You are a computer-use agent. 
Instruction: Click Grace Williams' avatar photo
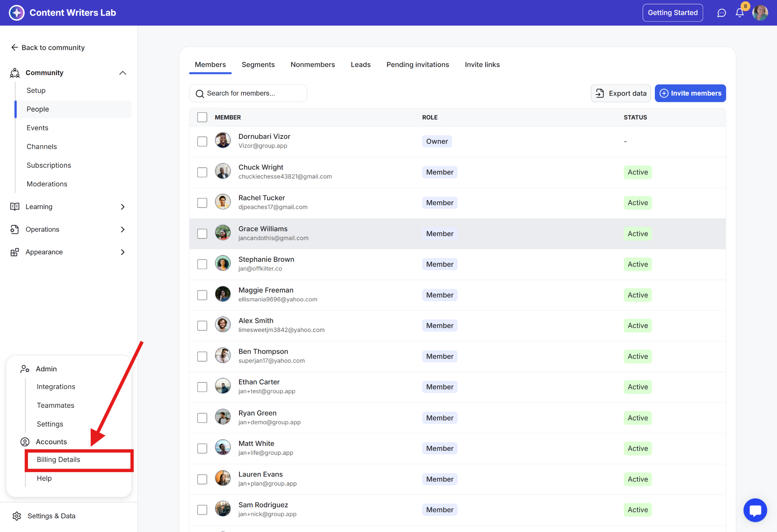click(x=223, y=233)
